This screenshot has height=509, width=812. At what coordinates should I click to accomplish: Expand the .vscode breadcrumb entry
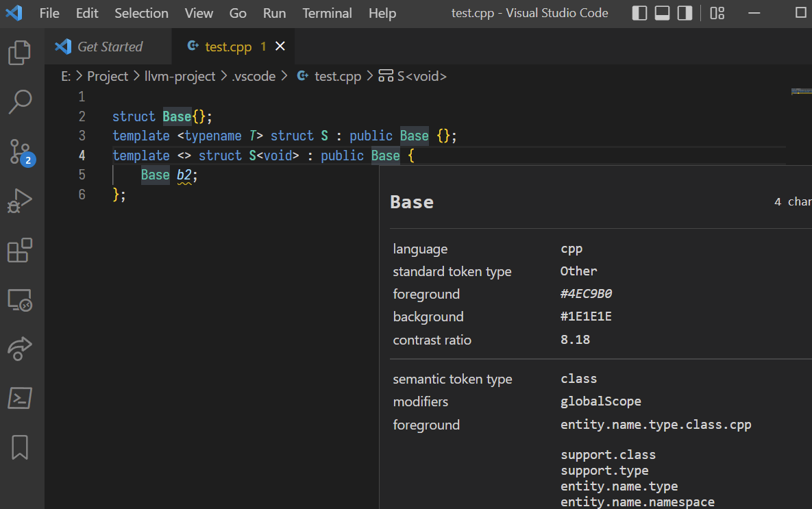pos(254,76)
